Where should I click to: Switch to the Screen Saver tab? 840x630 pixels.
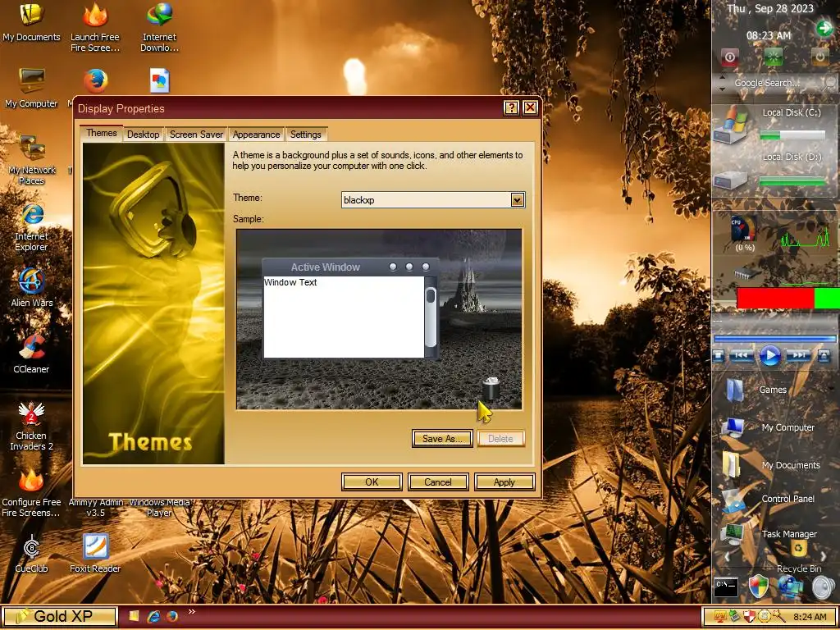196,135
